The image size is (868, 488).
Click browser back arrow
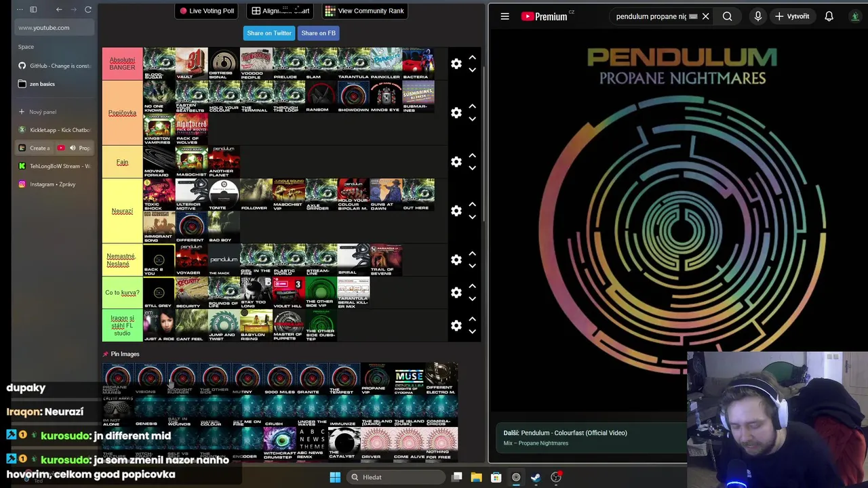point(59,9)
